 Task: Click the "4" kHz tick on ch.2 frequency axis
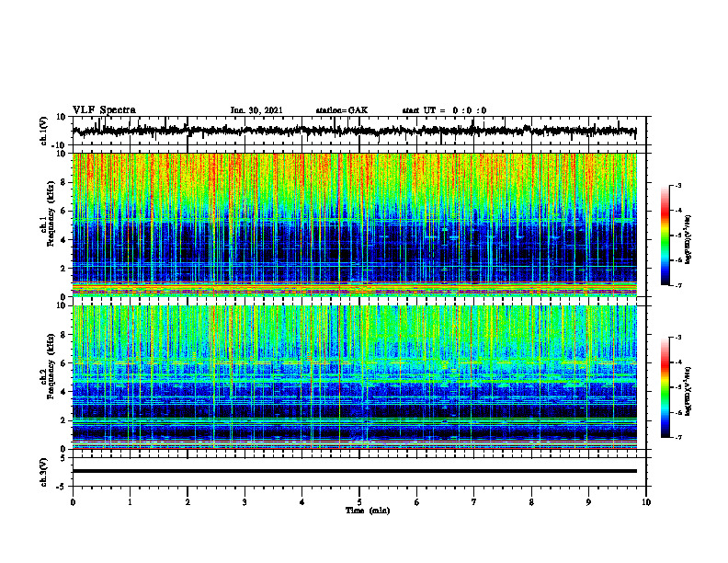click(64, 392)
